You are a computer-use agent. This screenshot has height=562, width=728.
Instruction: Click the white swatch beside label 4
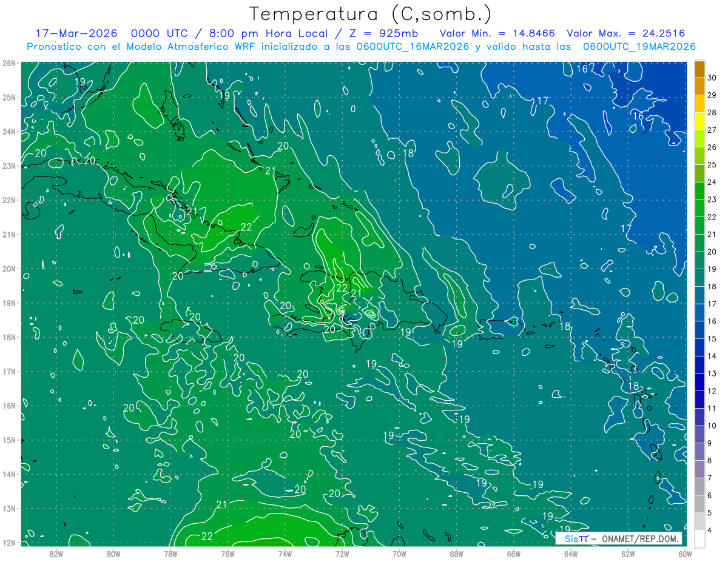pos(699,538)
